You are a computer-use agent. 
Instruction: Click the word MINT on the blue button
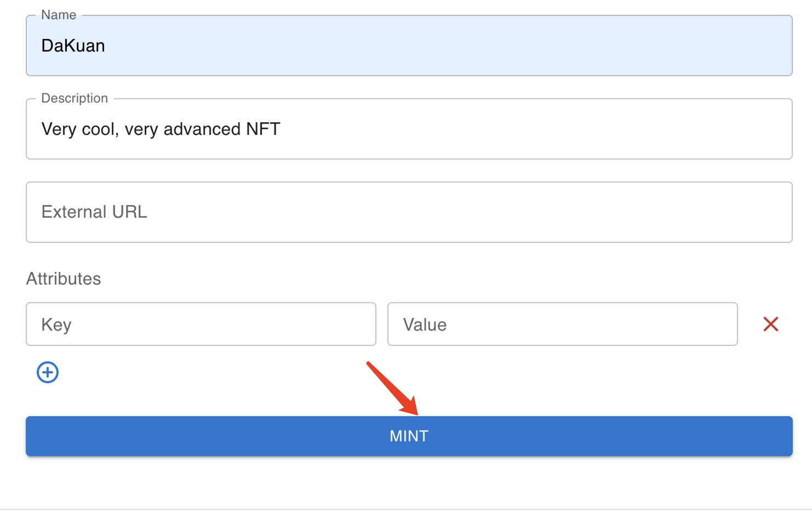tap(409, 436)
